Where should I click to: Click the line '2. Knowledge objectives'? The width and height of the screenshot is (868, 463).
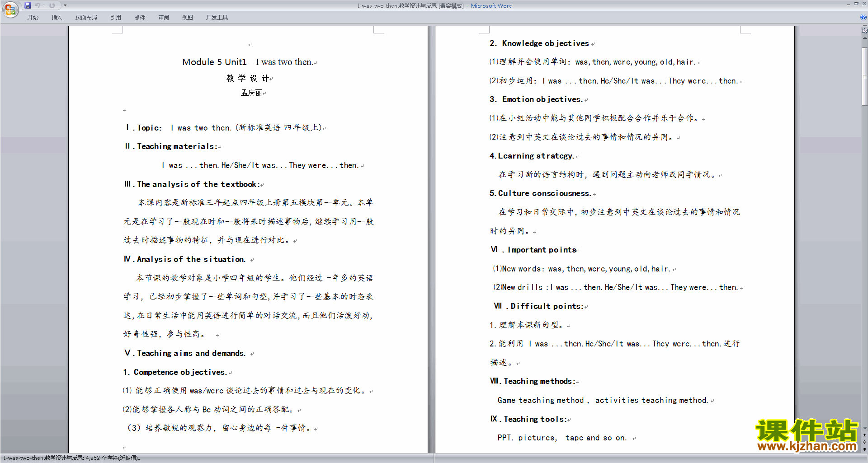[539, 43]
